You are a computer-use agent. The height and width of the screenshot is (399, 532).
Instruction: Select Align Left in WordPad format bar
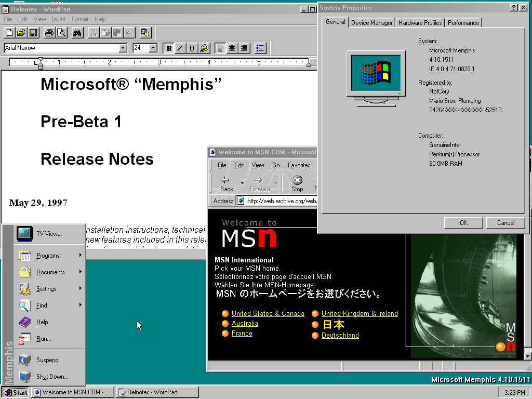[220, 48]
